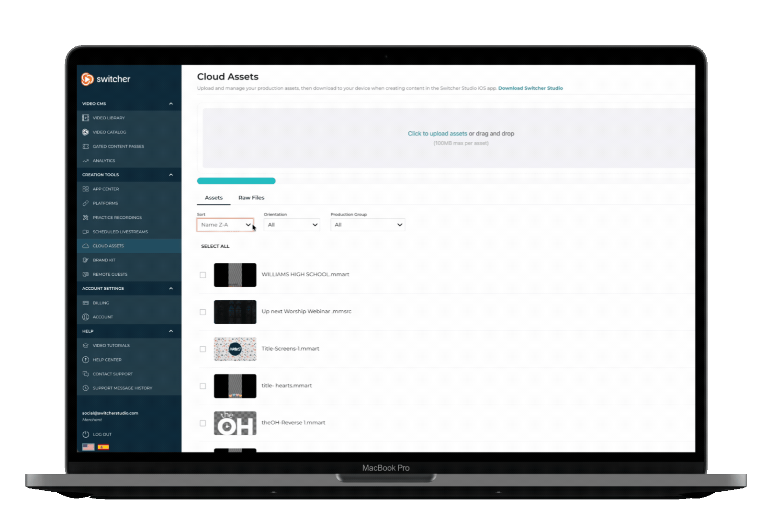Open the Sort dropdown showing Name Z-A
Screen dimensions: 766x532
click(225, 225)
